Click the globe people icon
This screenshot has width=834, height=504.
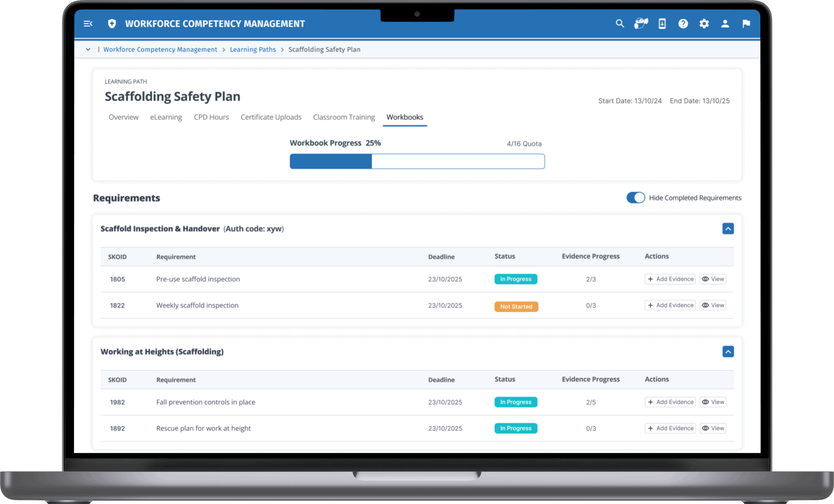[x=641, y=24]
